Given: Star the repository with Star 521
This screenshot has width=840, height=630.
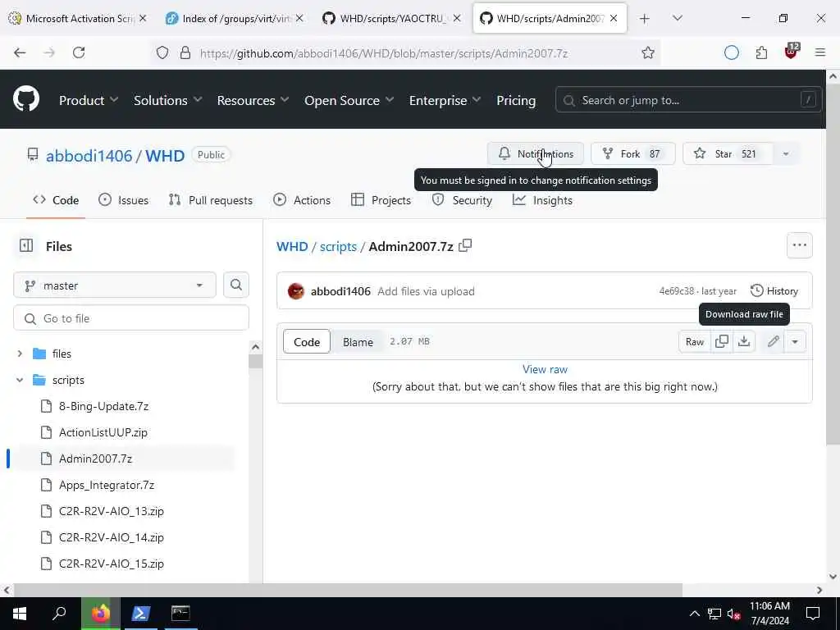Looking at the screenshot, I should (728, 153).
